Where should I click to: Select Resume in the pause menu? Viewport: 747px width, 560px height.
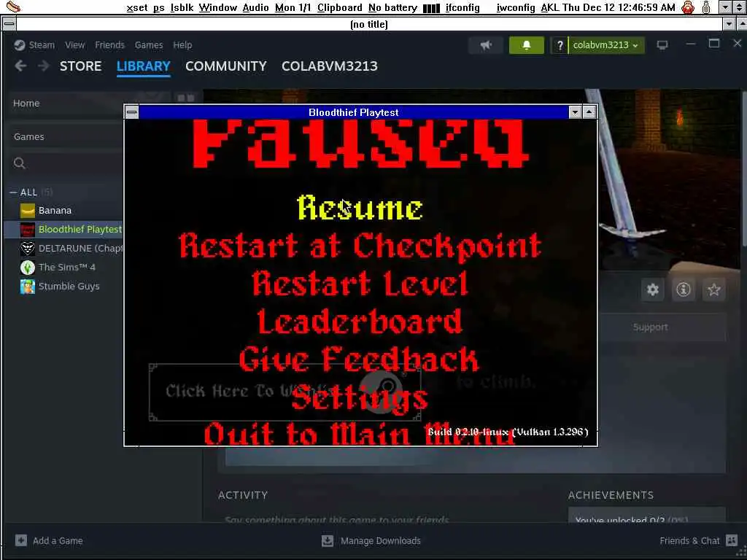point(360,208)
